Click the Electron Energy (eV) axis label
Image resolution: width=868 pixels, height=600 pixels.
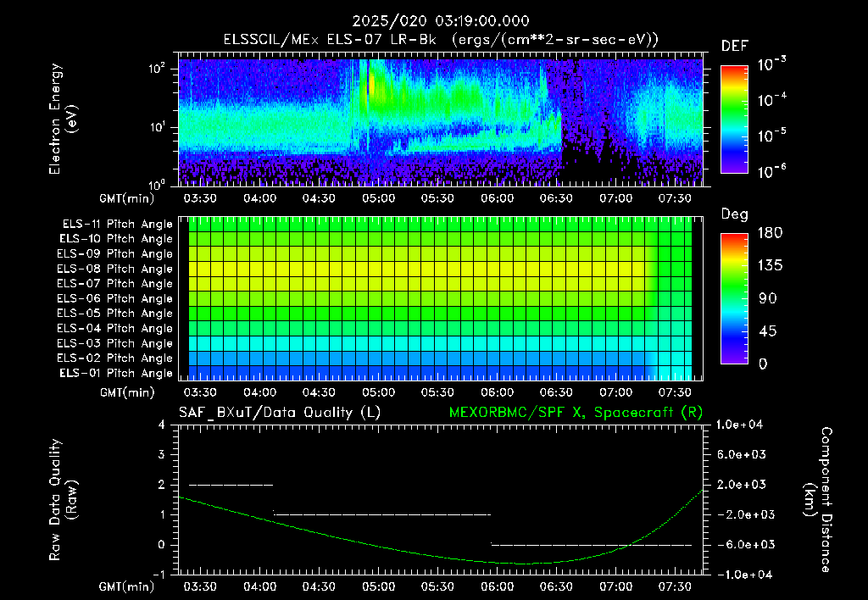(62, 119)
